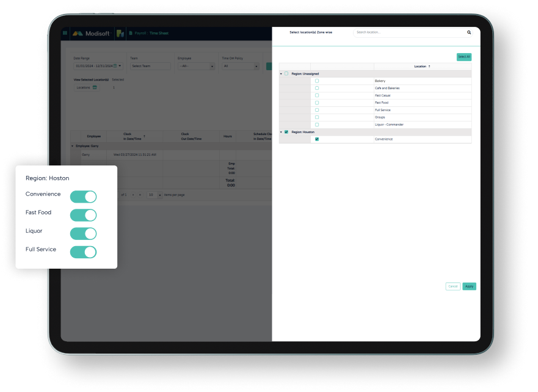
Task: Click the search magnifier icon
Action: coord(469,32)
